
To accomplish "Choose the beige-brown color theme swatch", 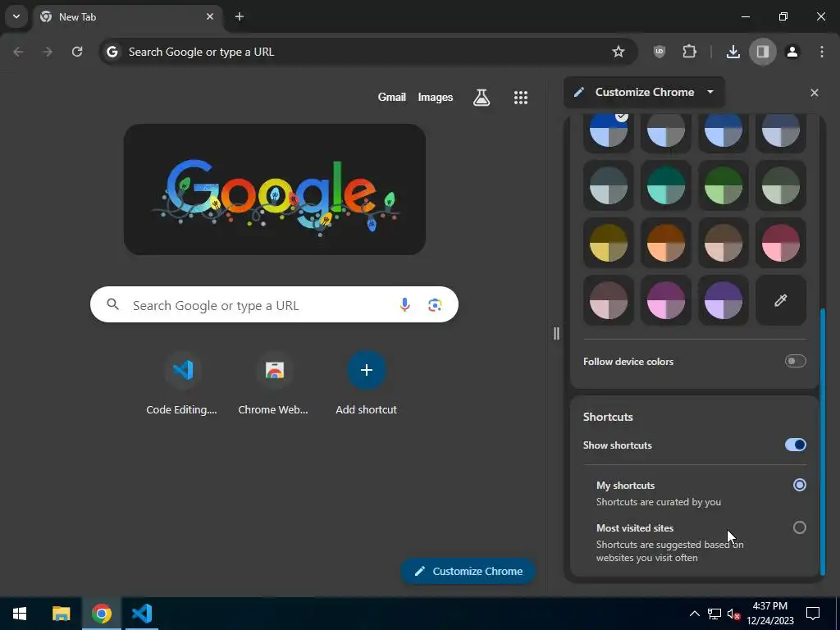I will (x=724, y=243).
